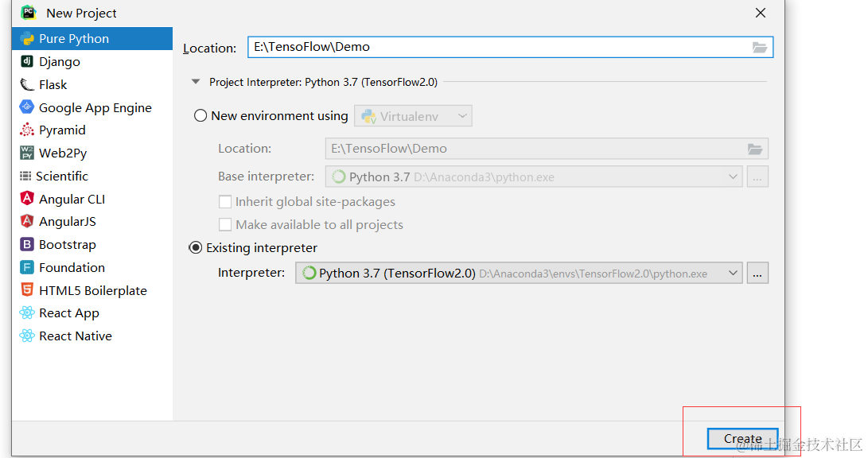Viewport: 868px width, 458px height.
Task: Browse for project location via folder icon
Action: [x=760, y=48]
